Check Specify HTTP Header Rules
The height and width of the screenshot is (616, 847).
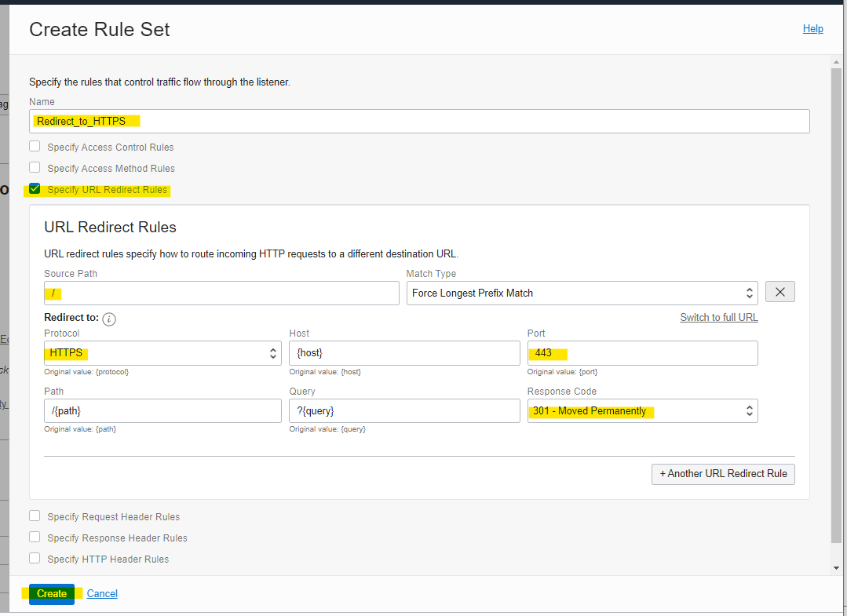35,558
